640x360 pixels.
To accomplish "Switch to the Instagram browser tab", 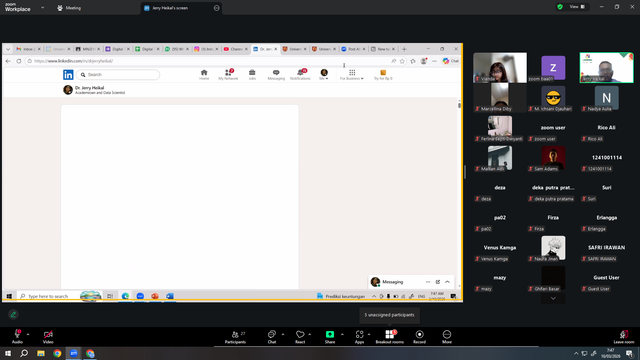I will [206, 49].
